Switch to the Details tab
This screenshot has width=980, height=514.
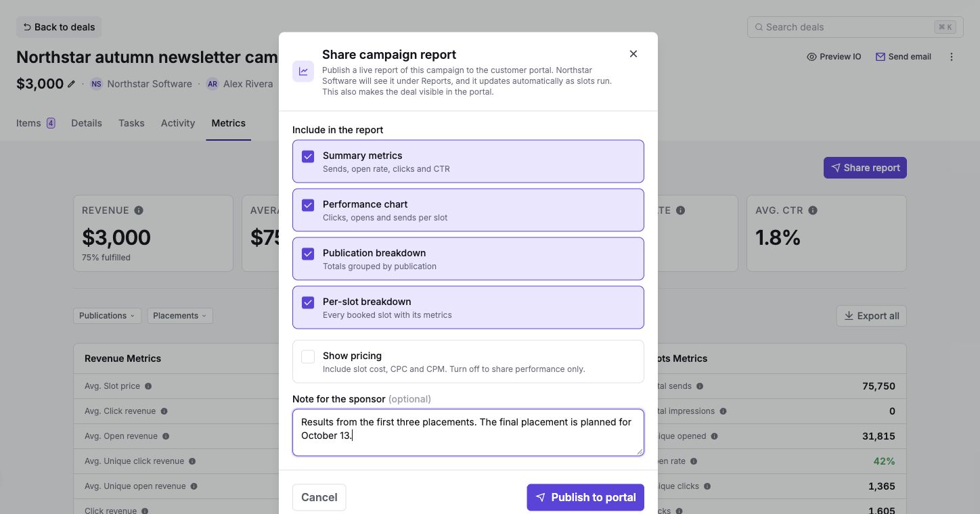[x=87, y=123]
